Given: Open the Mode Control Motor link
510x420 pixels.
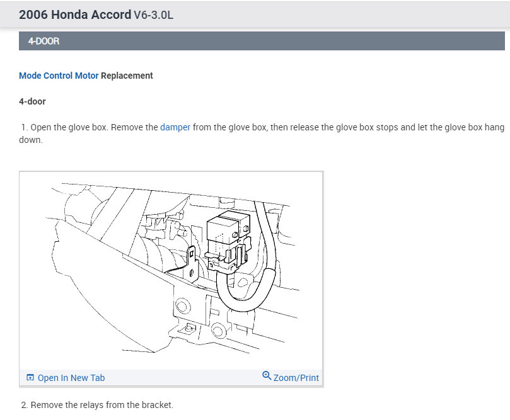Looking at the screenshot, I should 59,76.
